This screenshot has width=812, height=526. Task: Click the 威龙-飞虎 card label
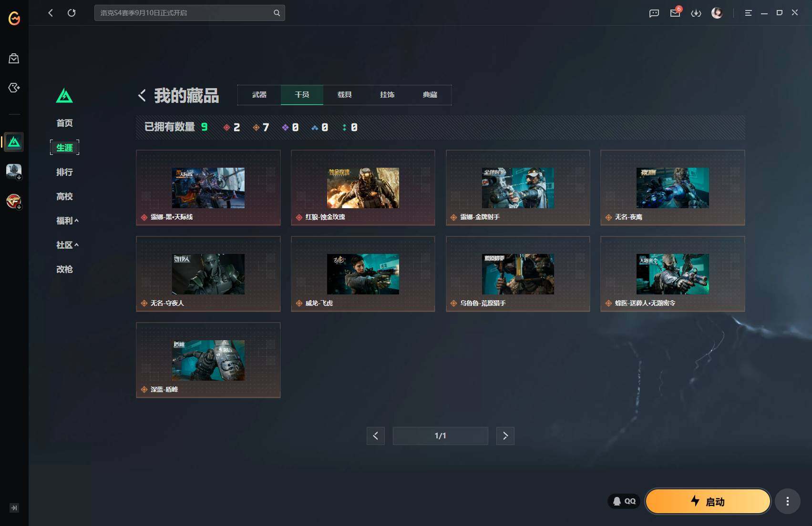319,303
